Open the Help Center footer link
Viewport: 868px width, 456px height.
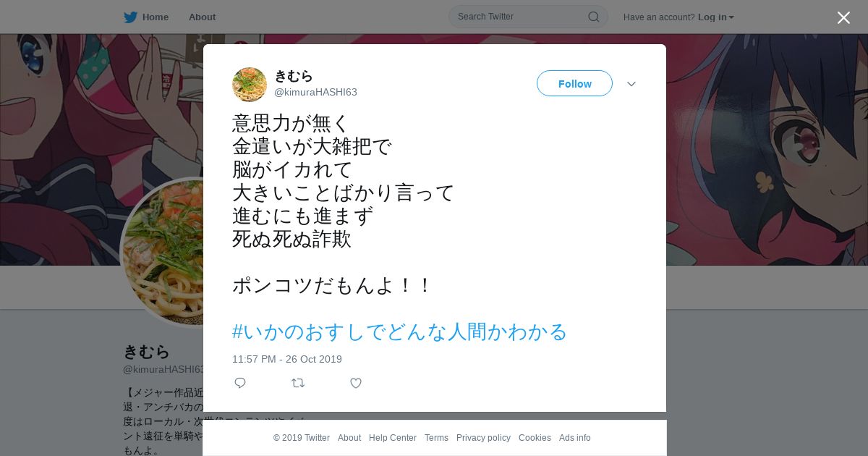[393, 438]
